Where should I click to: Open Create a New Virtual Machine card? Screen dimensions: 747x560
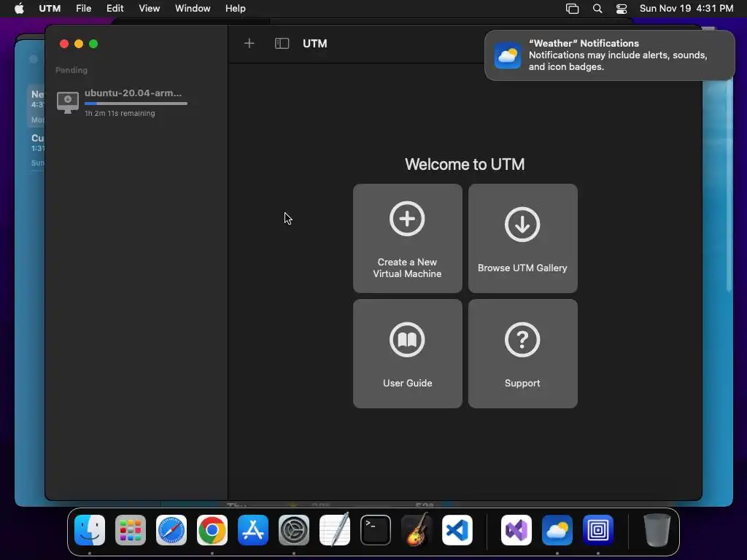[407, 238]
